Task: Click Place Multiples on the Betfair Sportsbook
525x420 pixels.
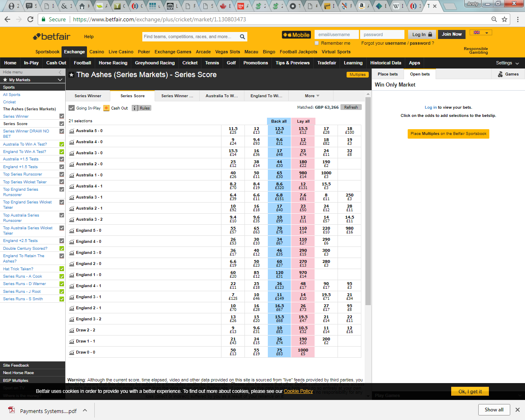Action: [448, 134]
